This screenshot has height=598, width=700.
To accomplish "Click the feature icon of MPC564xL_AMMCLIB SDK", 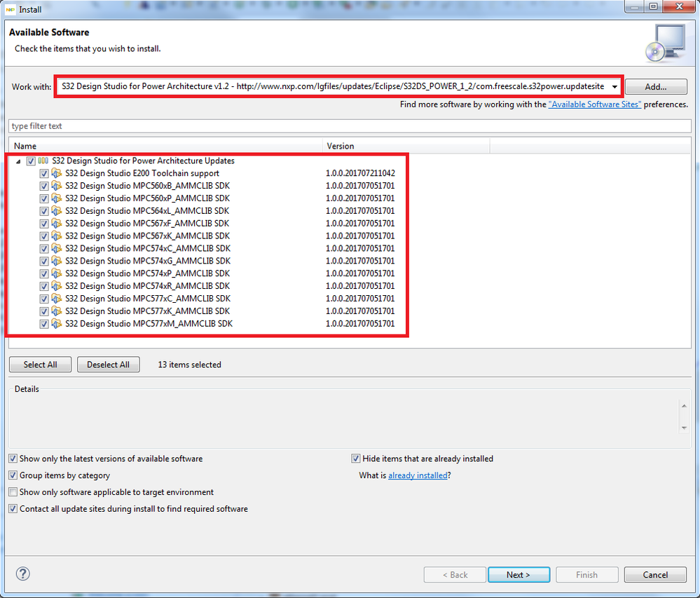I will [x=57, y=211].
